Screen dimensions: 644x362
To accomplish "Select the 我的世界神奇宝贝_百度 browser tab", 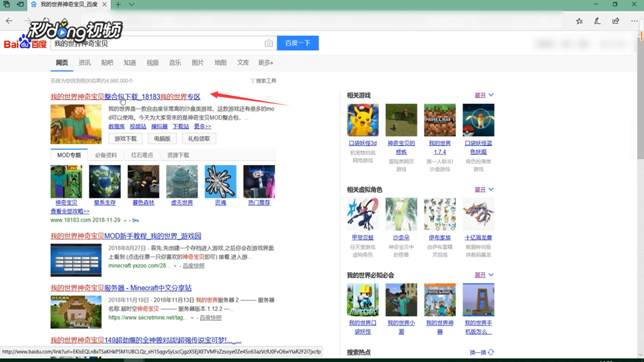I will (68, 5).
